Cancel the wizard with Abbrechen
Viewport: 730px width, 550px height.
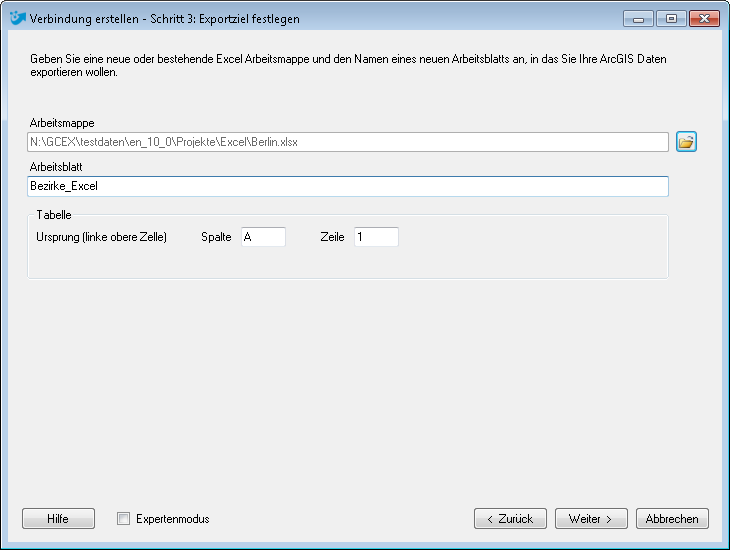tap(672, 518)
